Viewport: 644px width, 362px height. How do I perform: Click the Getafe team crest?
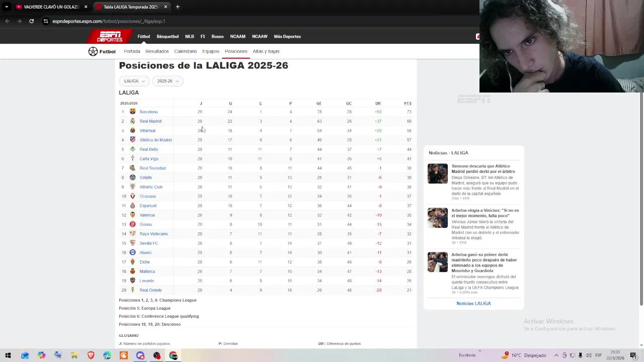[133, 177]
